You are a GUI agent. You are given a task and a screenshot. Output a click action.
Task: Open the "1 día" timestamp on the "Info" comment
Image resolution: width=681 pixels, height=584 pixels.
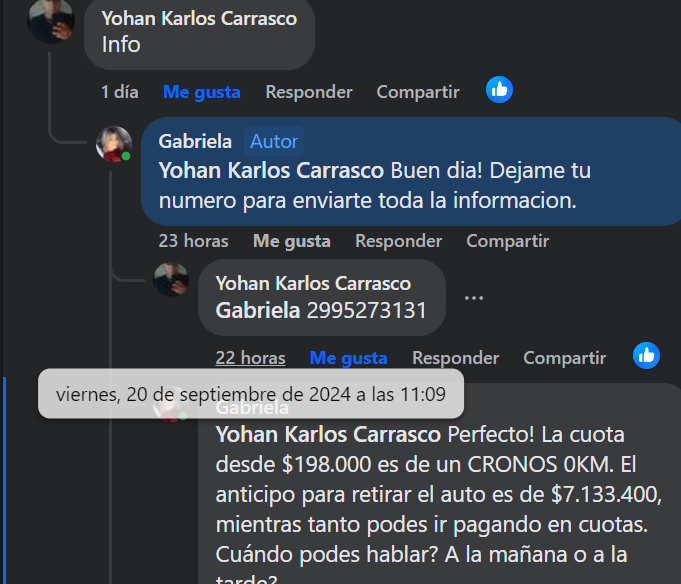coord(119,92)
